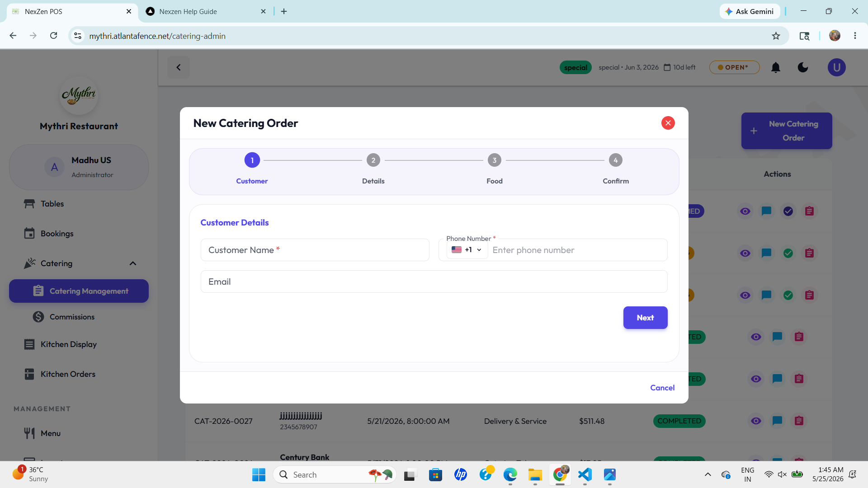868x488 pixels.
Task: Click the Mythri Restaurant logo
Action: pos(79,95)
